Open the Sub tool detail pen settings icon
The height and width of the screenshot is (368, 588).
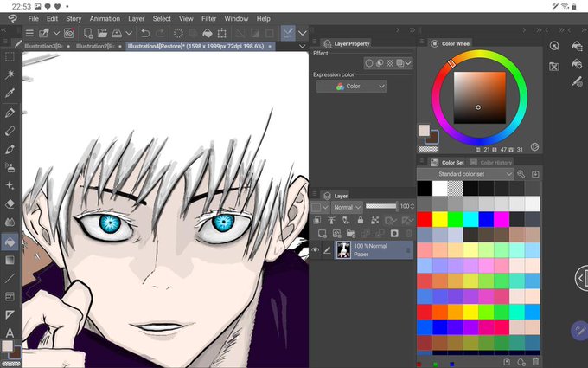pyautogui.click(x=578, y=81)
